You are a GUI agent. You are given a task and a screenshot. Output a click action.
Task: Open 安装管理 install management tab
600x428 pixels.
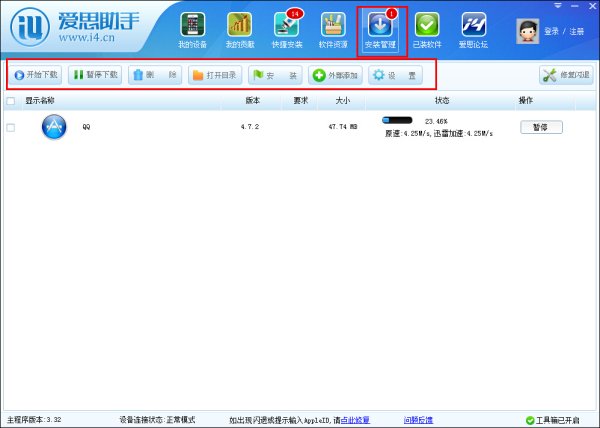tap(380, 31)
